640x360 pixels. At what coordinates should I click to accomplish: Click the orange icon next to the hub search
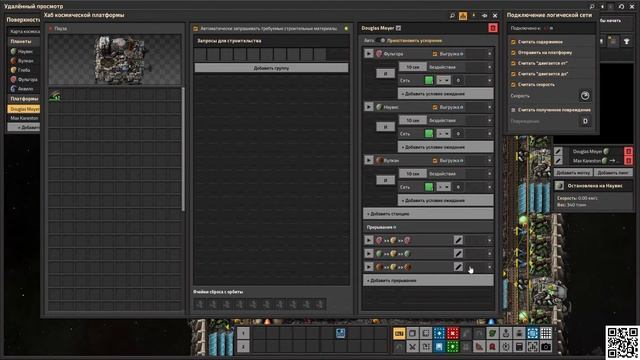tap(463, 16)
